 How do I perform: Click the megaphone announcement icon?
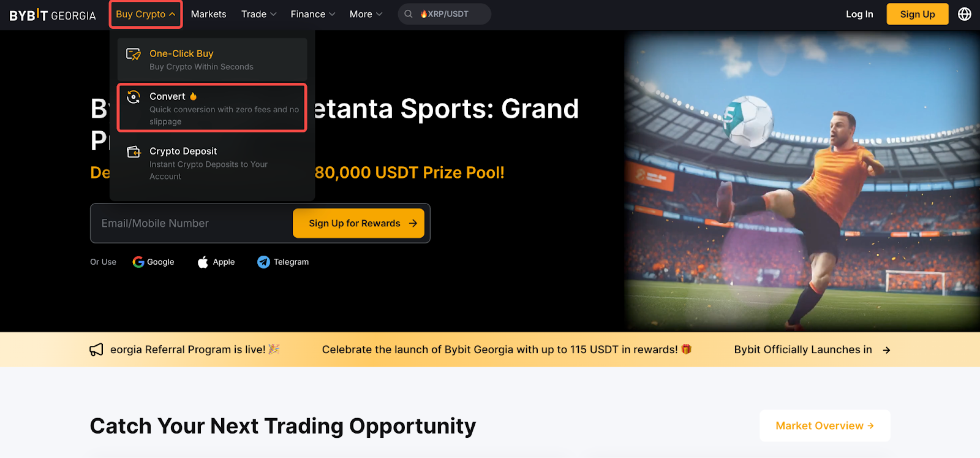click(96, 349)
